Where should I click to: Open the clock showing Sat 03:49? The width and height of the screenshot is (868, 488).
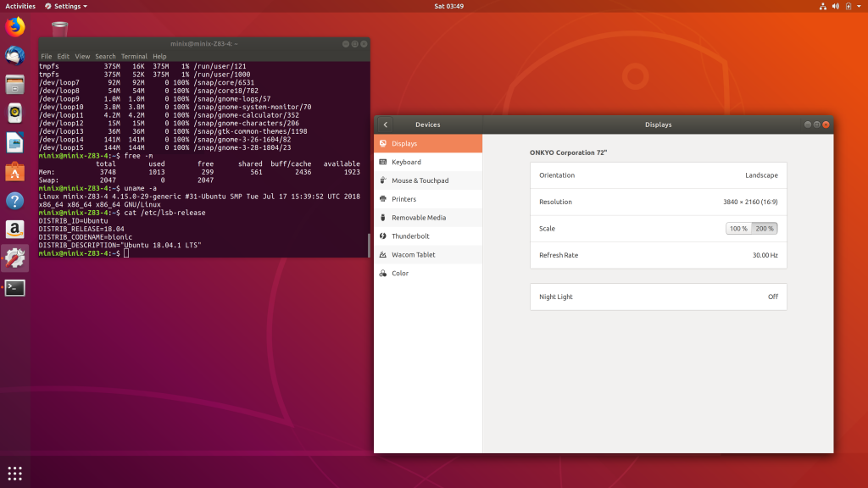(448, 6)
